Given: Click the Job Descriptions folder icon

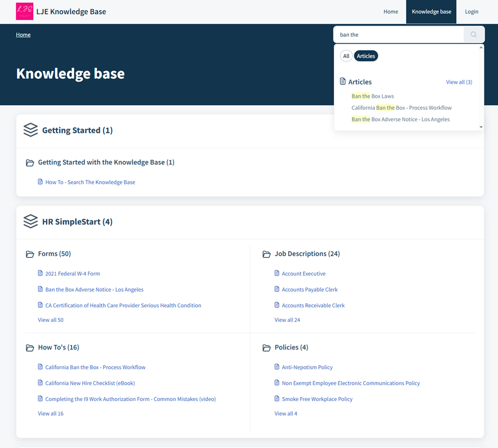Looking at the screenshot, I should [x=267, y=254].
